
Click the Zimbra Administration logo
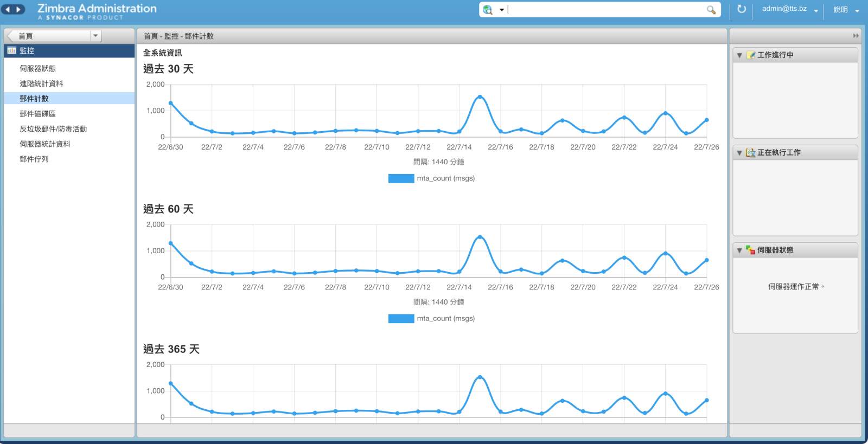click(x=97, y=11)
